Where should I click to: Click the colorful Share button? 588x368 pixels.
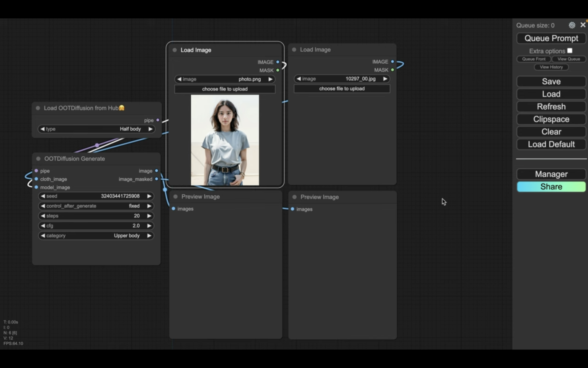(x=551, y=187)
